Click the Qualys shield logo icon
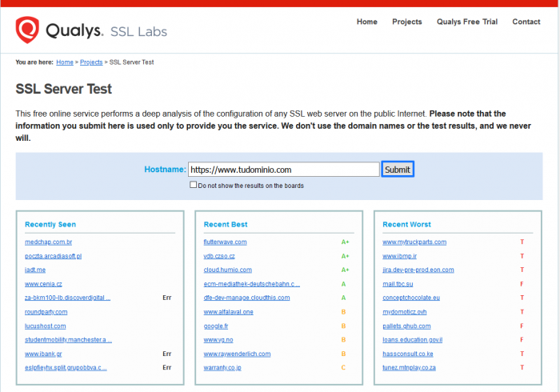This screenshot has width=560, height=392. [27, 30]
